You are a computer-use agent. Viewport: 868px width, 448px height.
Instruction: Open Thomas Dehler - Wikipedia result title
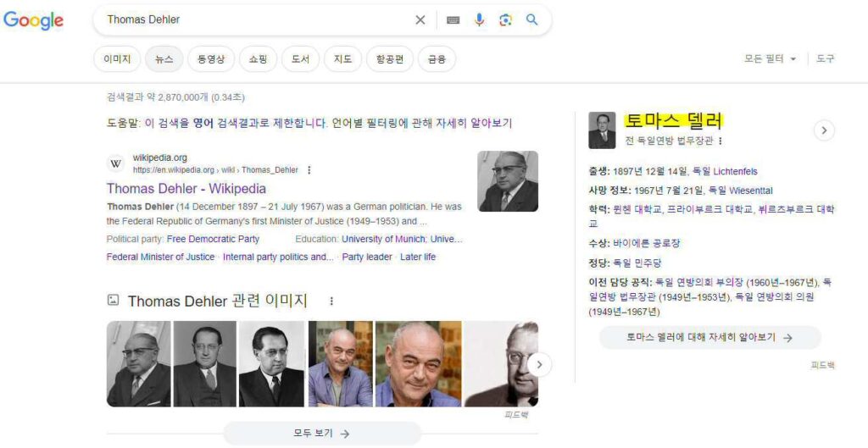[x=186, y=189]
